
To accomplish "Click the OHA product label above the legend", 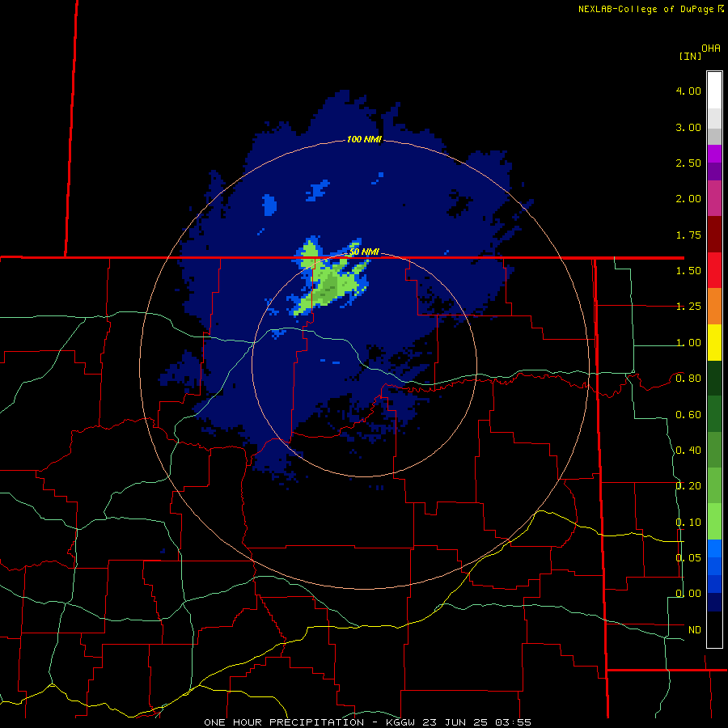I will point(711,48).
